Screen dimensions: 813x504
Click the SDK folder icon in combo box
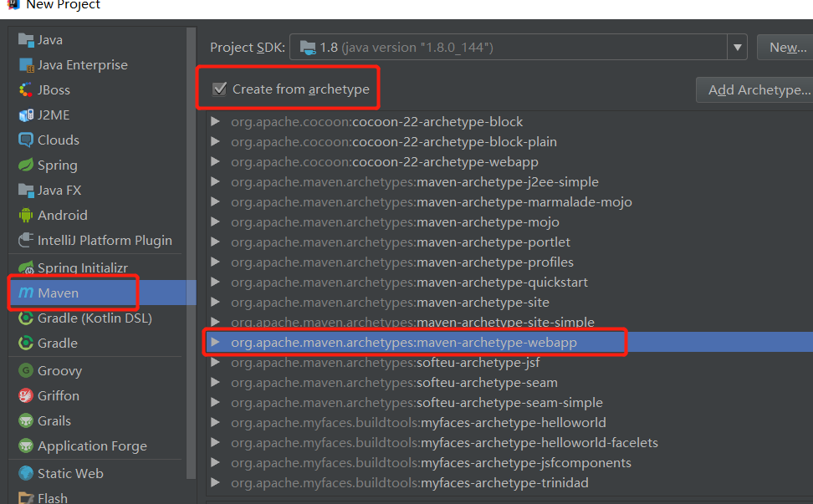tap(308, 48)
